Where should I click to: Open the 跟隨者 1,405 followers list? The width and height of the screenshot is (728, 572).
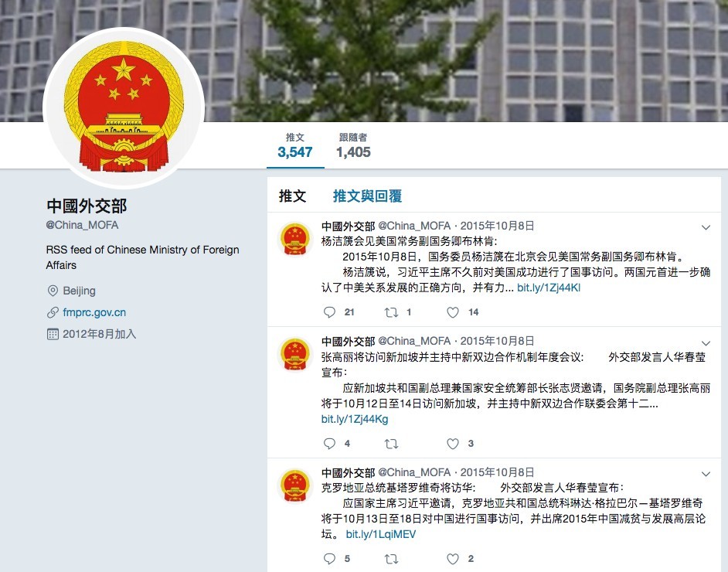[x=353, y=145]
